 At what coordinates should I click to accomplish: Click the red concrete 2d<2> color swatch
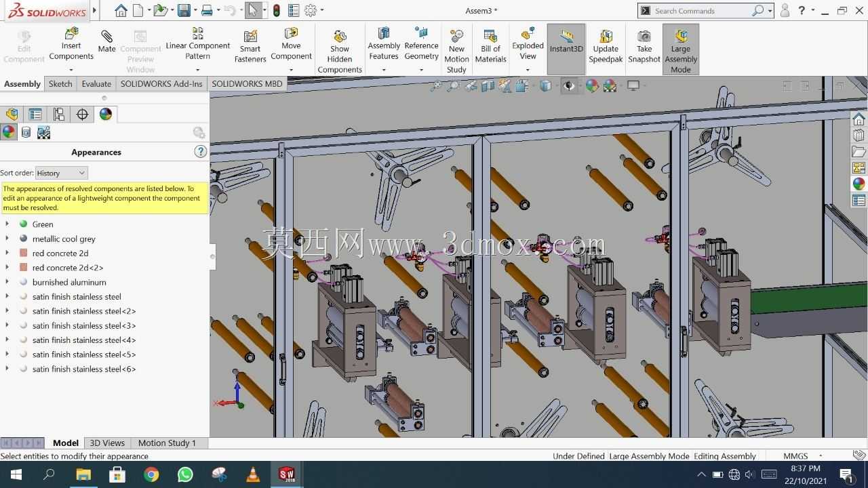pyautogui.click(x=24, y=268)
